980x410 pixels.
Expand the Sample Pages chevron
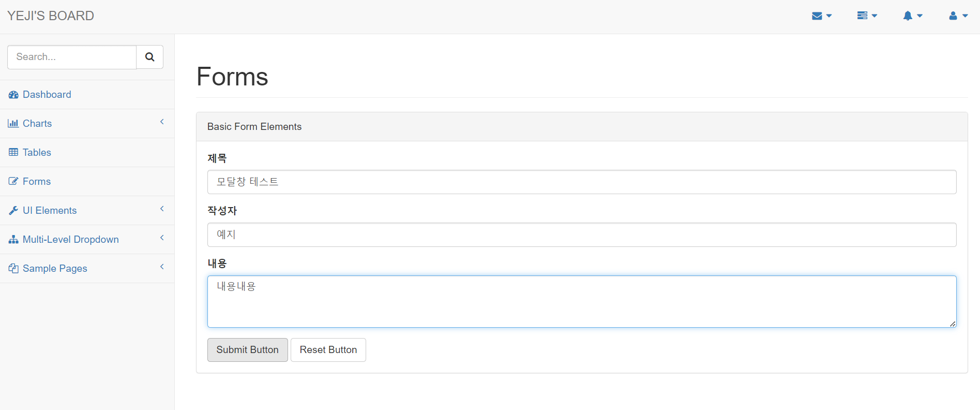(x=162, y=267)
